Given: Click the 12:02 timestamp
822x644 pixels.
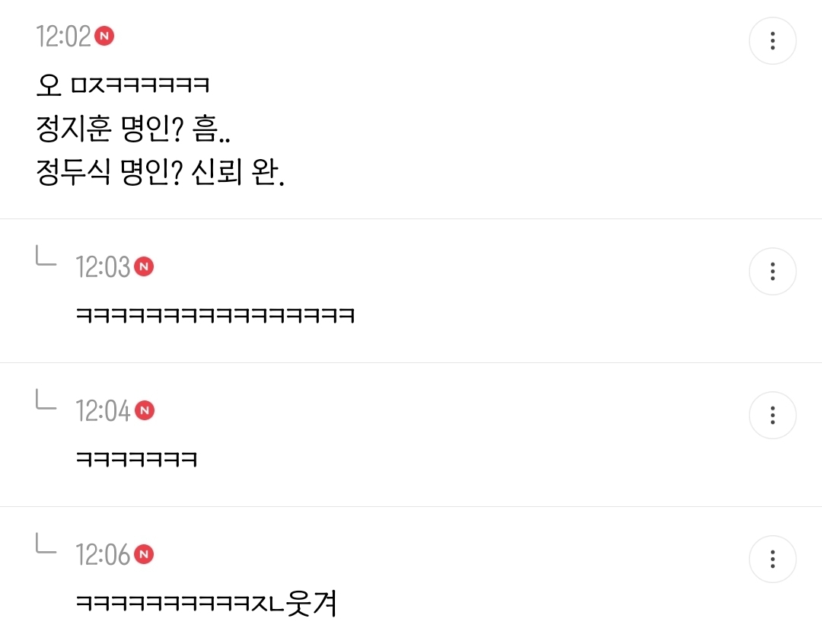Looking at the screenshot, I should click(x=63, y=37).
